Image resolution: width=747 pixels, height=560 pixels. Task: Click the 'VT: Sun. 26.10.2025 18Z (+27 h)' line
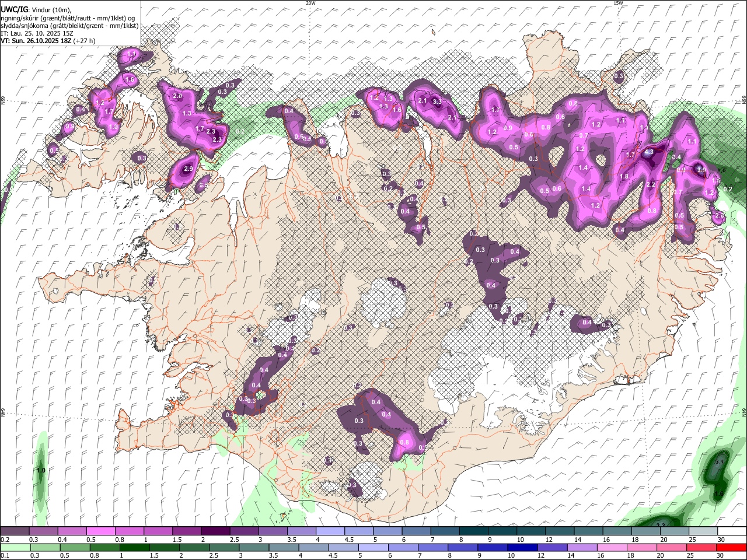click(x=48, y=41)
